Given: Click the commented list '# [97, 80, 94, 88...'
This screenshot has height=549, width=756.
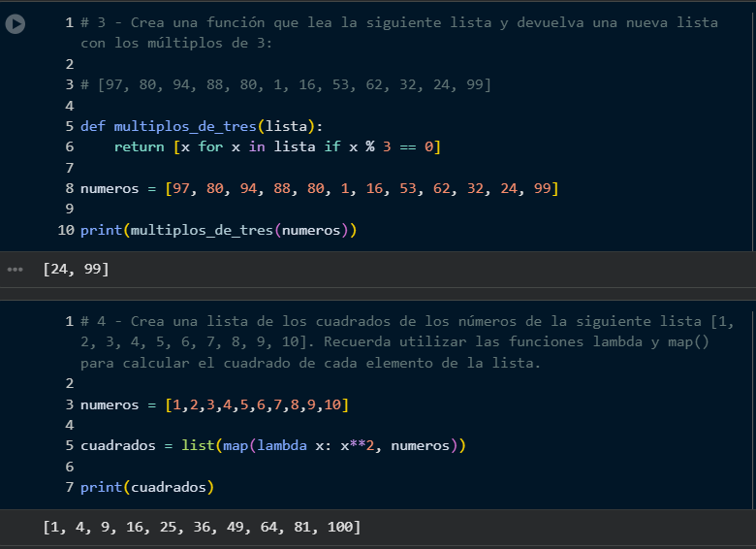Looking at the screenshot, I should 285,85.
